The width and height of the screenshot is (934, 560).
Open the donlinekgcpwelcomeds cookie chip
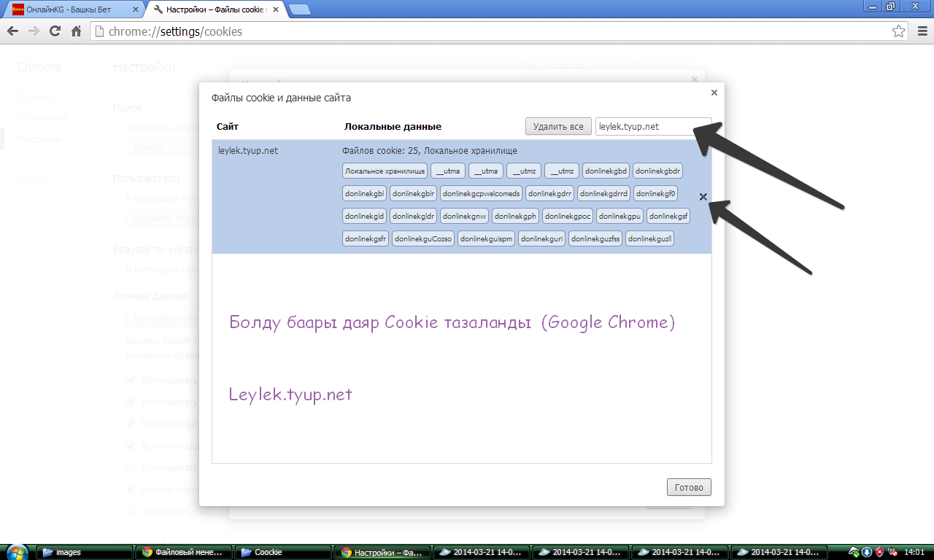(481, 194)
